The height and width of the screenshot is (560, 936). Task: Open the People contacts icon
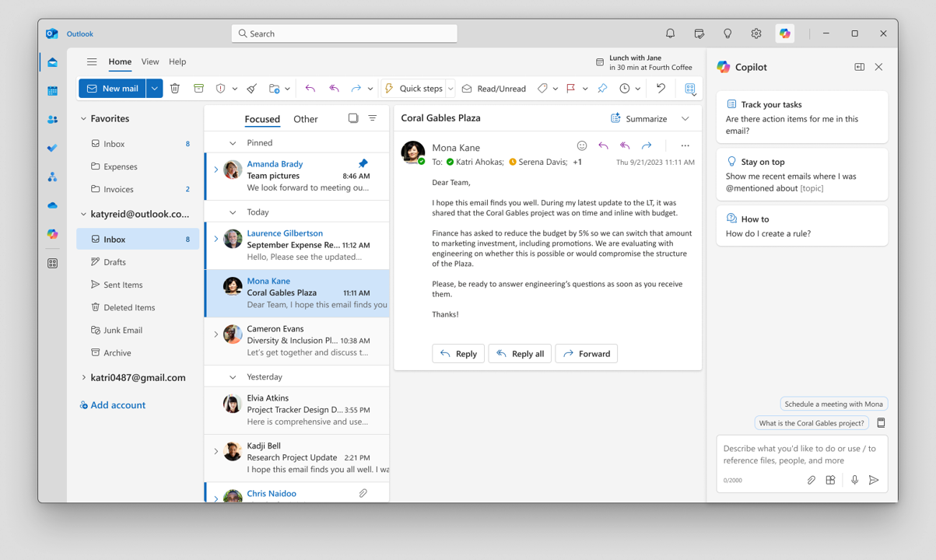point(52,120)
